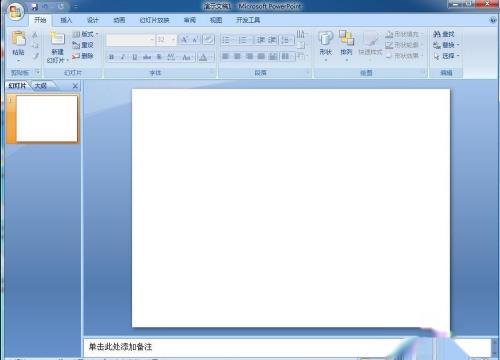This screenshot has width=500, height=360.
Task: Click the Font Color A swatch
Action: 203,57
